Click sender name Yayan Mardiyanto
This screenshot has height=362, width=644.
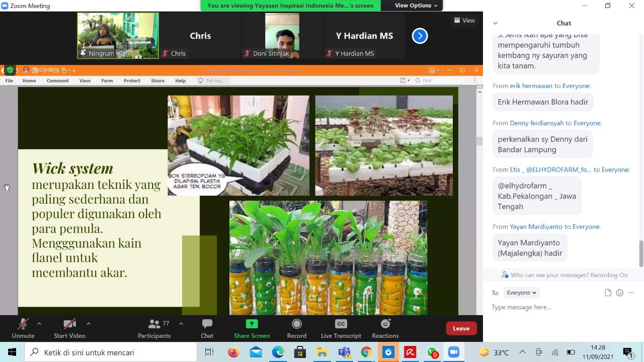tap(536, 227)
